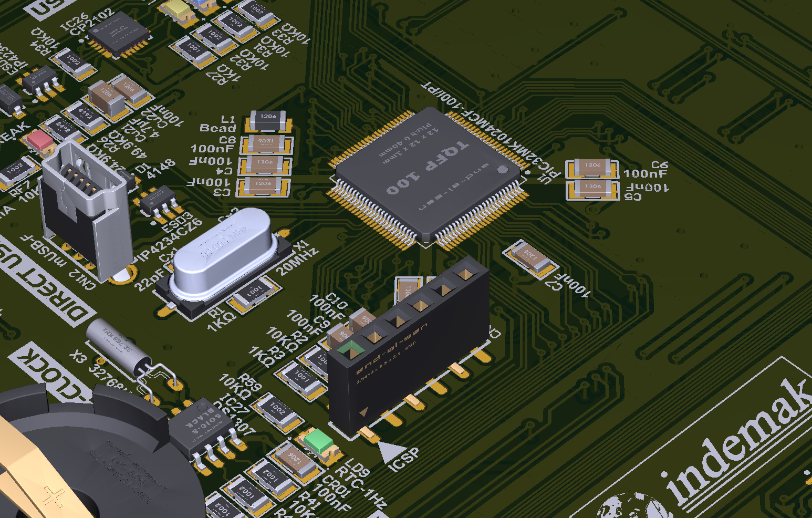
Task: Click the RTC-1Hz silkscreen label
Action: click(360, 488)
